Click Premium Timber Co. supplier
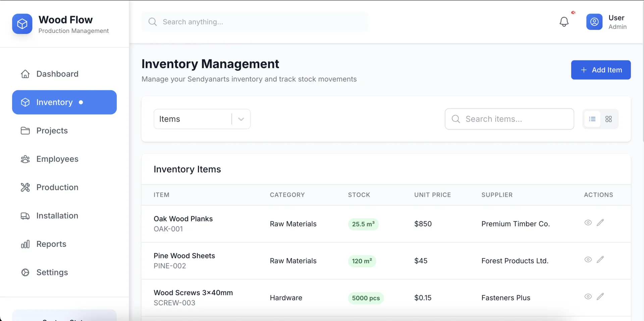Screen dimensions: 644x321 point(516,224)
